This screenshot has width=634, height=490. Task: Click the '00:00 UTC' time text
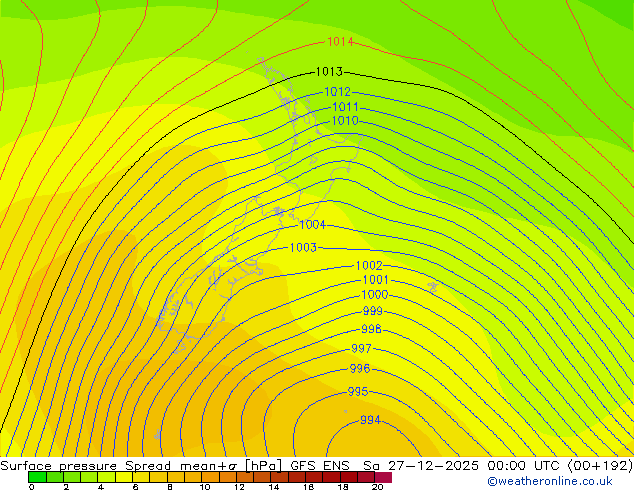[523, 466]
